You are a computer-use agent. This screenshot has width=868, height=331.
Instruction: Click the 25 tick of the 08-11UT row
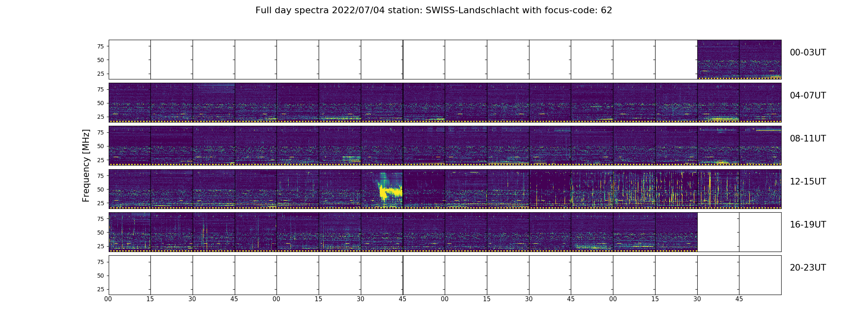(x=100, y=160)
